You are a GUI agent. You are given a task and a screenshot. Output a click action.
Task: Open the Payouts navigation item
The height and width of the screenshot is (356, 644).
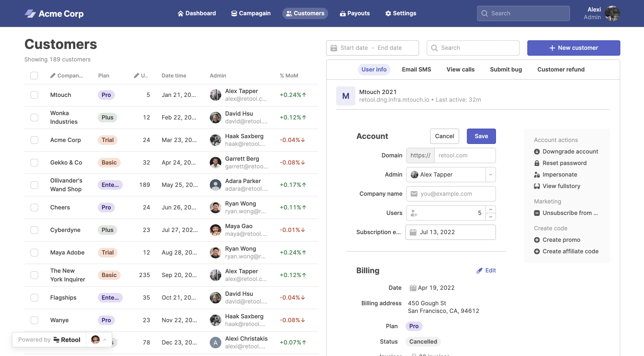[x=355, y=13]
